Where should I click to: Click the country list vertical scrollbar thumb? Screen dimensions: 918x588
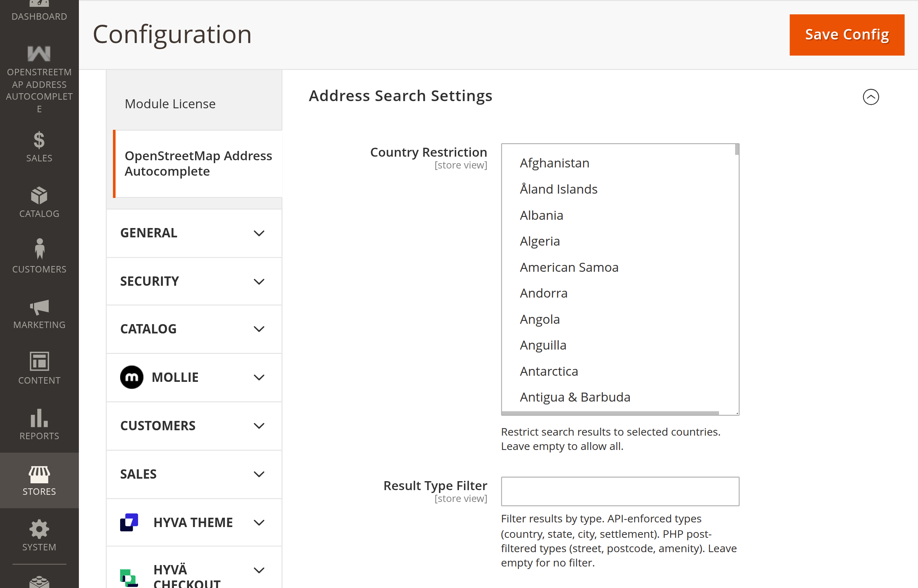coord(737,150)
